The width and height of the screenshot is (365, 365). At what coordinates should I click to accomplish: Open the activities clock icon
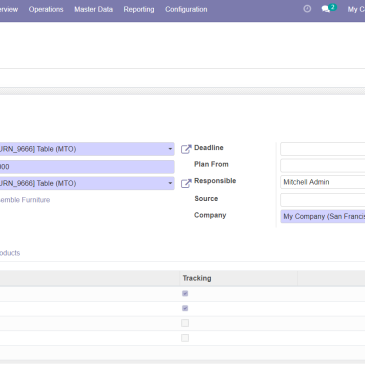(x=307, y=9)
